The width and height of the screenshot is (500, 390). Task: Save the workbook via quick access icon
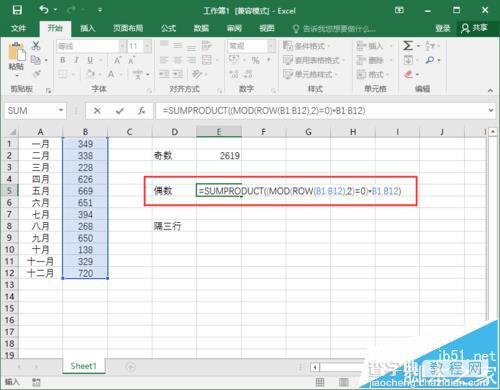pos(17,10)
